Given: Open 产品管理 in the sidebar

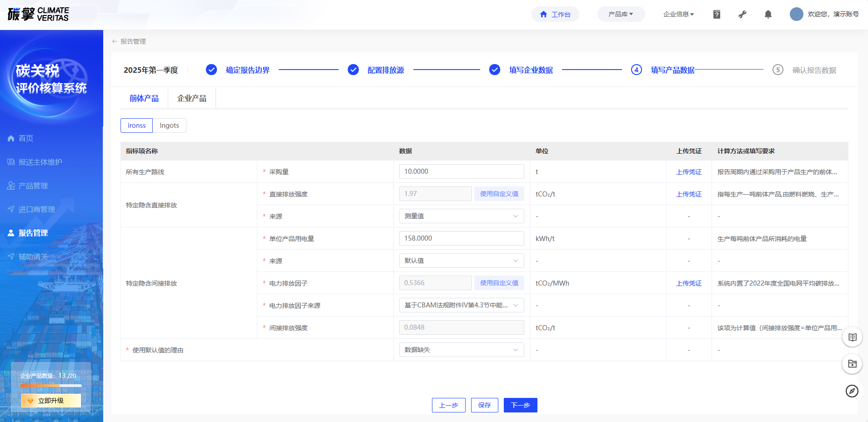Looking at the screenshot, I should point(33,186).
